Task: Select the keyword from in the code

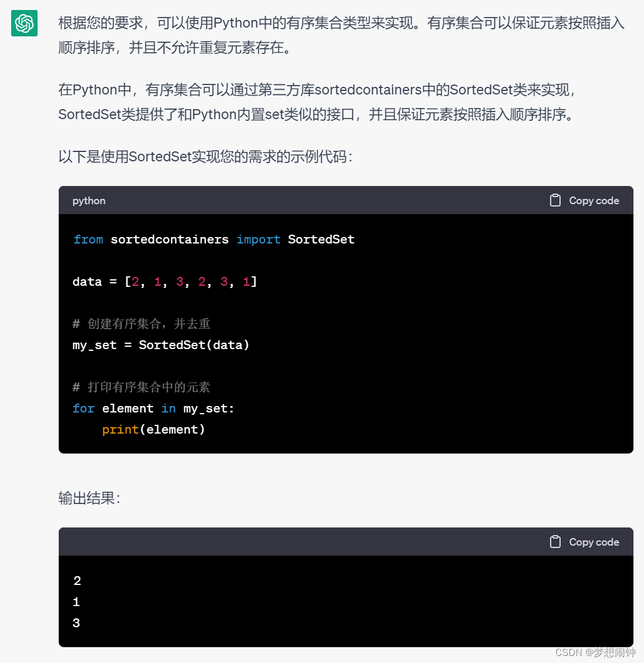Action: (x=88, y=239)
